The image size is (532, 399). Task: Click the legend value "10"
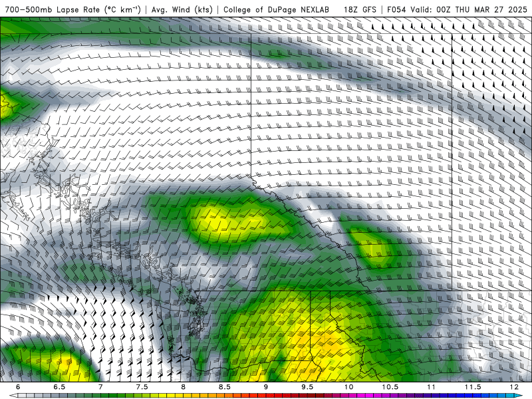click(x=348, y=387)
